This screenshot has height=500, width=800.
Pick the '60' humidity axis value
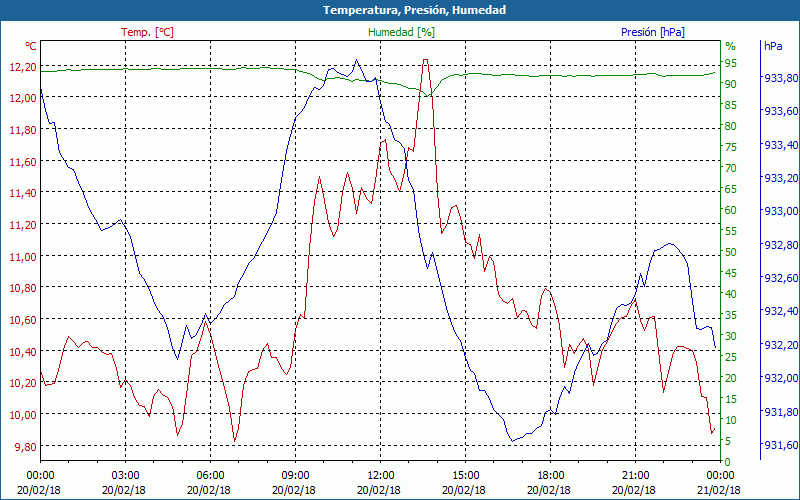click(731, 210)
